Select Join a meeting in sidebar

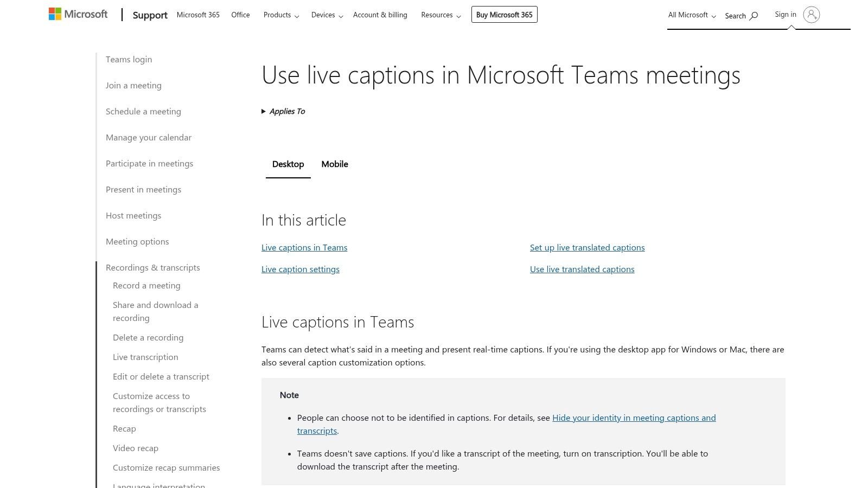click(133, 86)
